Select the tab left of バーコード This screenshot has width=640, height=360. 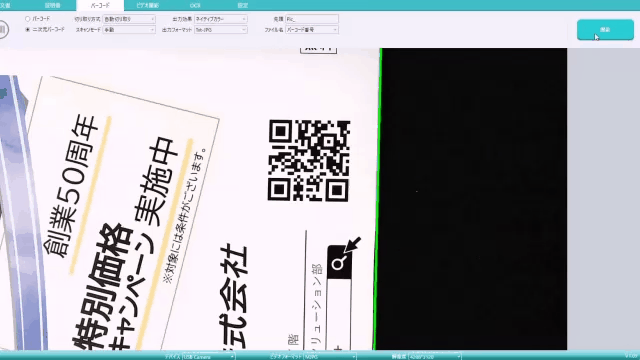pos(52,6)
